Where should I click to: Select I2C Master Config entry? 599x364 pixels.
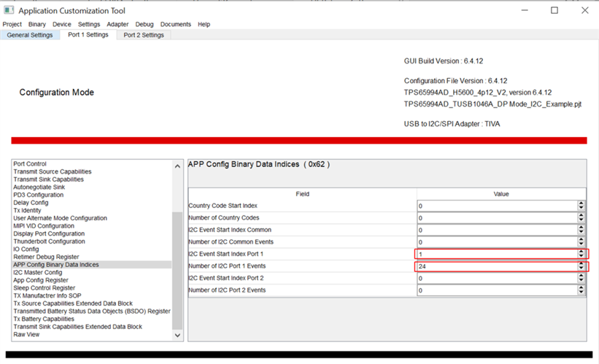pos(37,272)
